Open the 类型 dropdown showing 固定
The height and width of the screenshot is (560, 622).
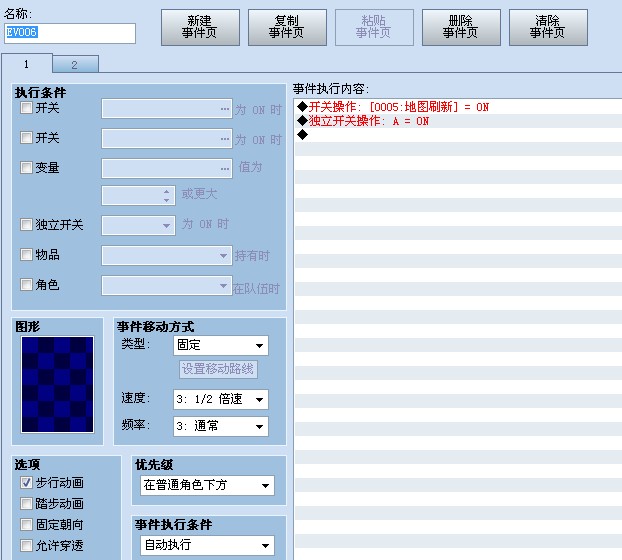221,345
